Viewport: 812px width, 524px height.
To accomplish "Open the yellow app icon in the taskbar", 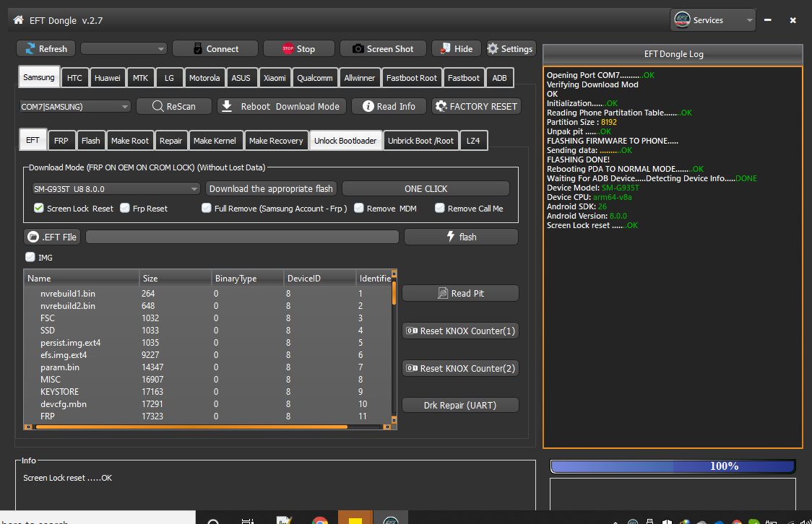I will pyautogui.click(x=355, y=520).
